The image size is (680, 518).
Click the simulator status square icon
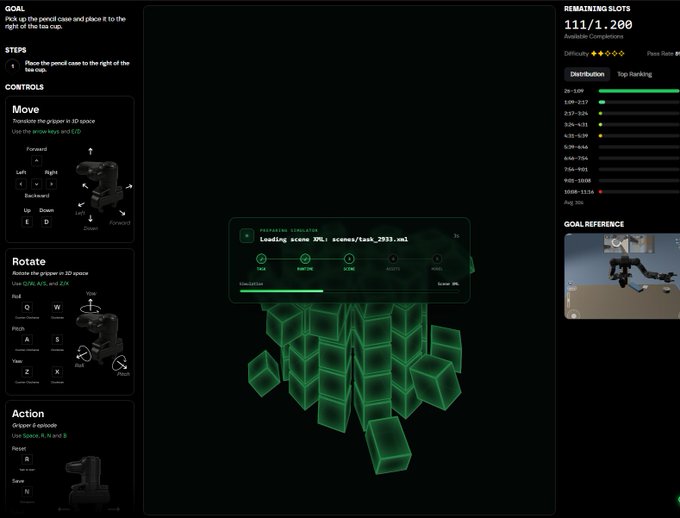(x=247, y=236)
